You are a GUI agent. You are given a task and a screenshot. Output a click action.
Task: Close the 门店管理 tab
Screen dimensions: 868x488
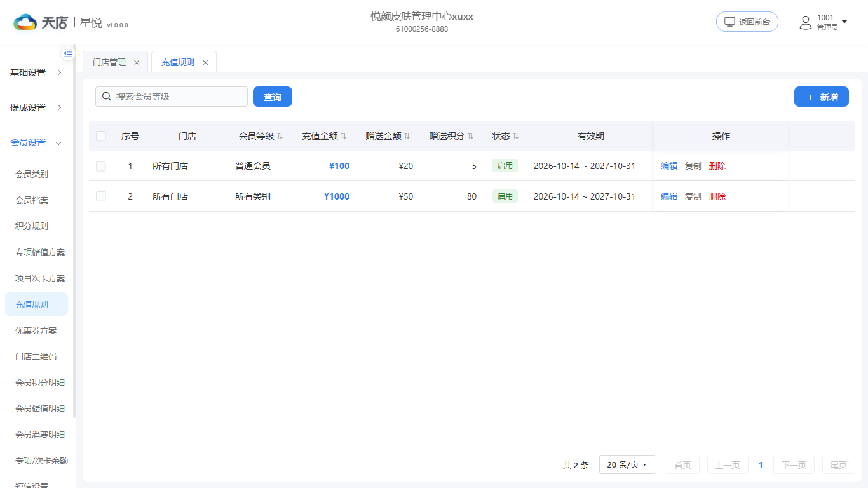click(x=137, y=62)
